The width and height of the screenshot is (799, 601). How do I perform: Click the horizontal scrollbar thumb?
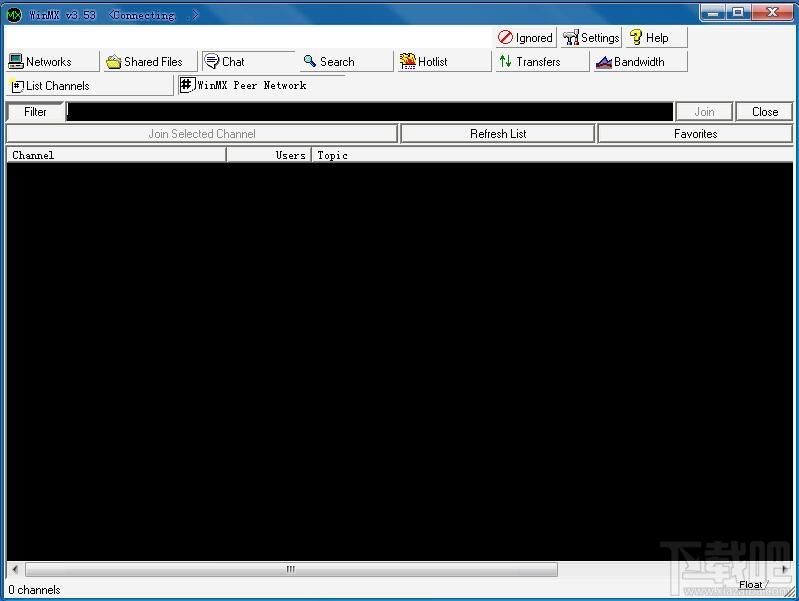291,569
